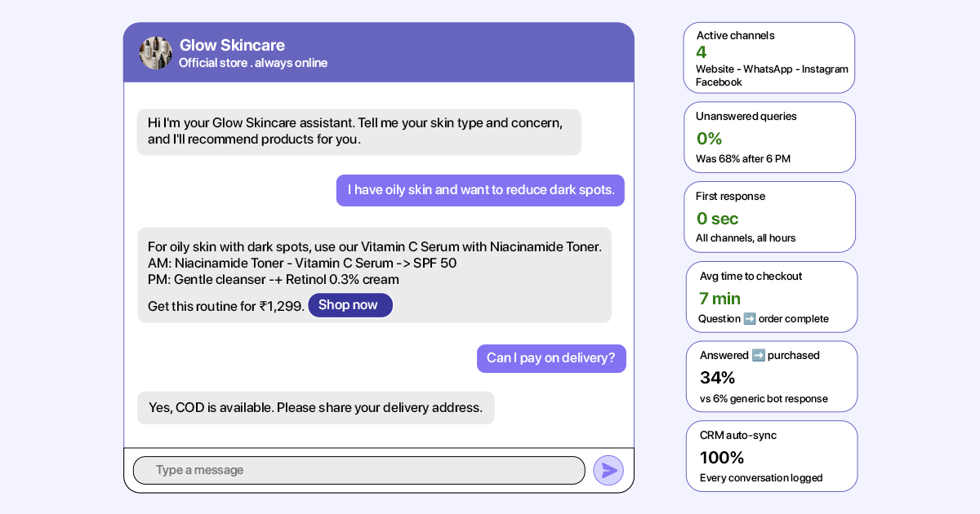
Task: Select the oily skin dark spots message
Action: pyautogui.click(x=480, y=190)
